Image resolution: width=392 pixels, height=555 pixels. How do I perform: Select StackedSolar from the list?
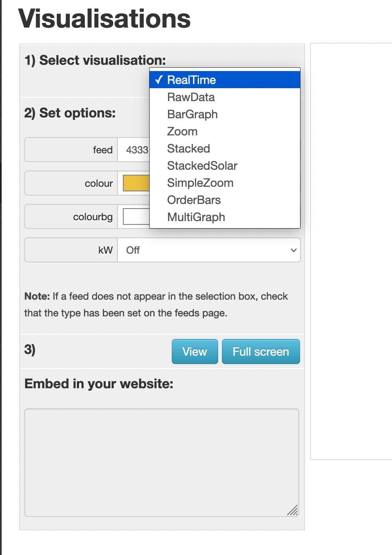[202, 165]
